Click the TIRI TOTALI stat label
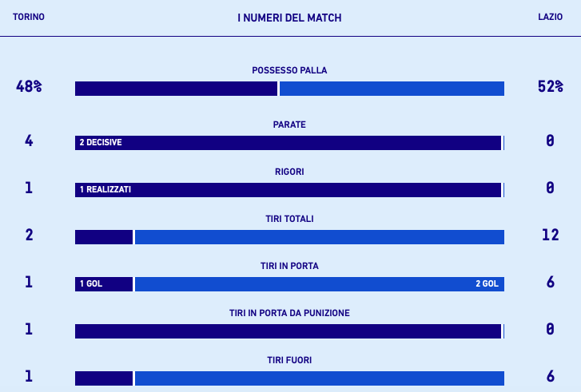Viewport: 581px width, 392px height. pos(289,219)
